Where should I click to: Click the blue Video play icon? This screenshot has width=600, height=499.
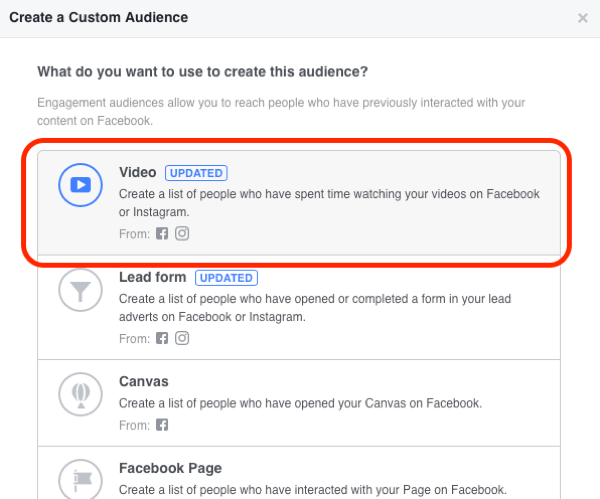(x=80, y=185)
